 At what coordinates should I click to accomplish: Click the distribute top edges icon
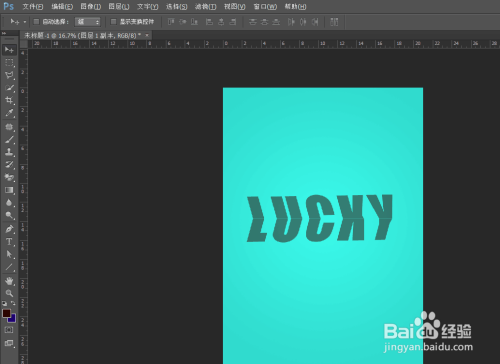(253, 22)
